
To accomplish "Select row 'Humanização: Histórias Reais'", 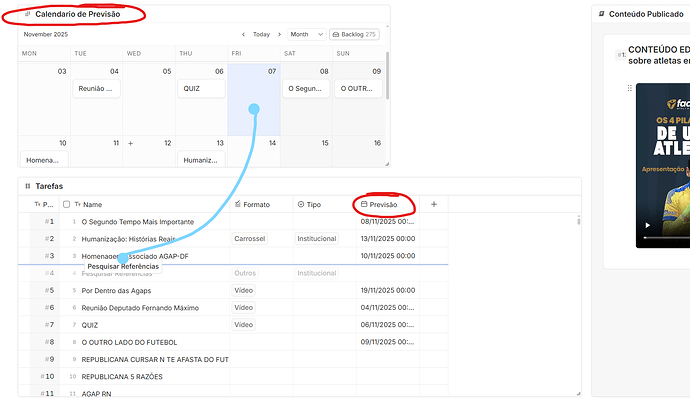I will coord(128,239).
